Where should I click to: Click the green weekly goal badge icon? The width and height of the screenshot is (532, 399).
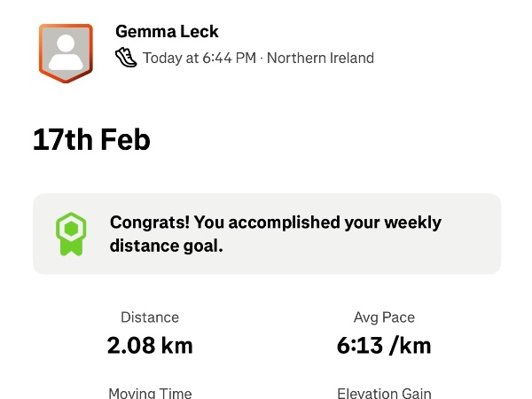click(x=70, y=234)
